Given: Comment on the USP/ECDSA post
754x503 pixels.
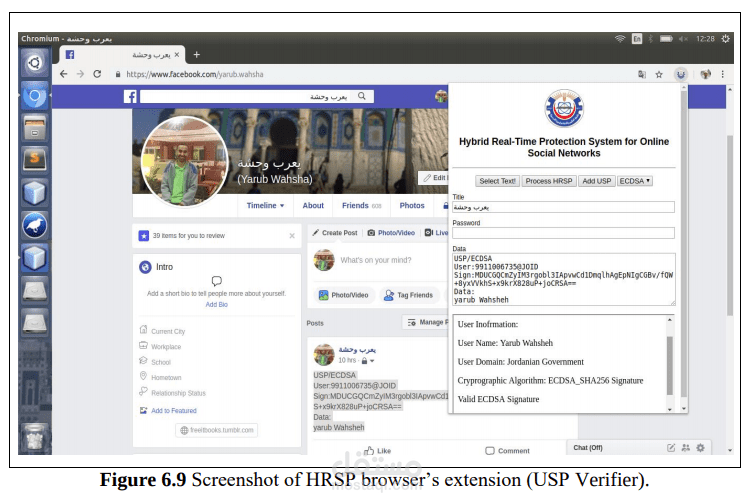Looking at the screenshot, I should 507,451.
